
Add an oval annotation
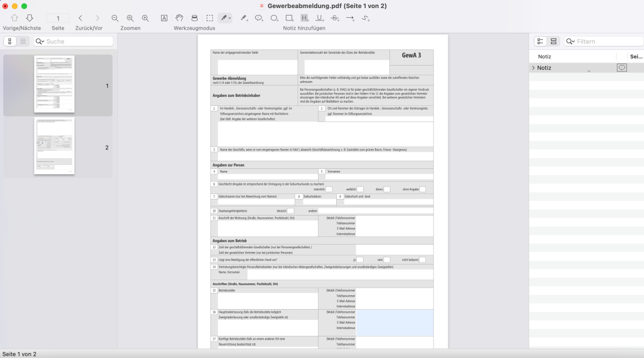tap(274, 18)
